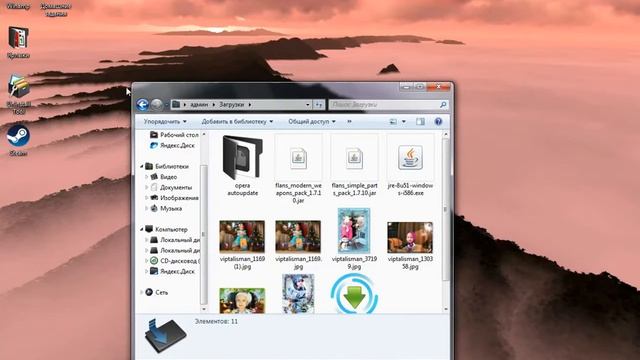The image size is (640, 360).
Task: Click into the Загрузки search field
Action: (384, 104)
